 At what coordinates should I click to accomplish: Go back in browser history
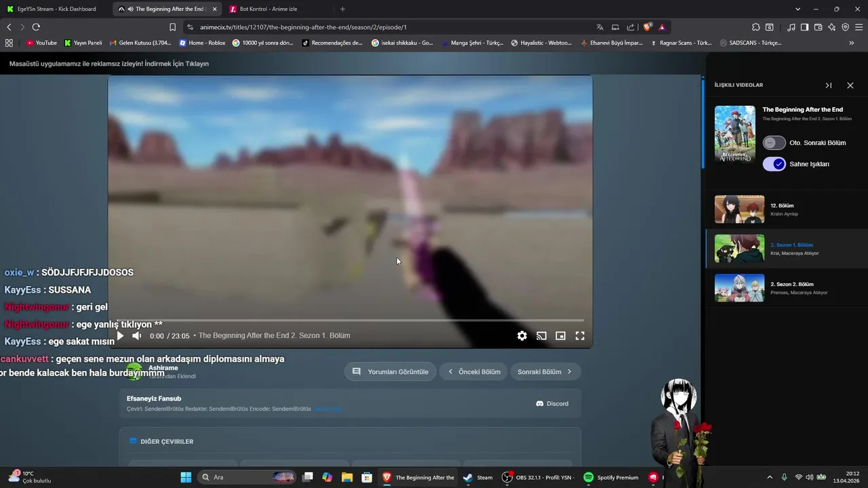pyautogui.click(x=9, y=27)
